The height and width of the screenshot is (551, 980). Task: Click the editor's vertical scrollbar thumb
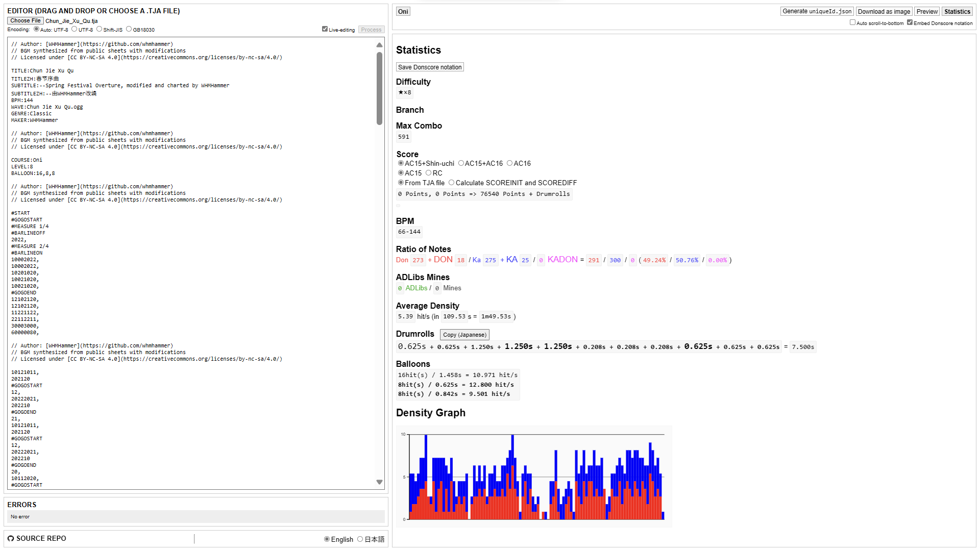click(379, 88)
